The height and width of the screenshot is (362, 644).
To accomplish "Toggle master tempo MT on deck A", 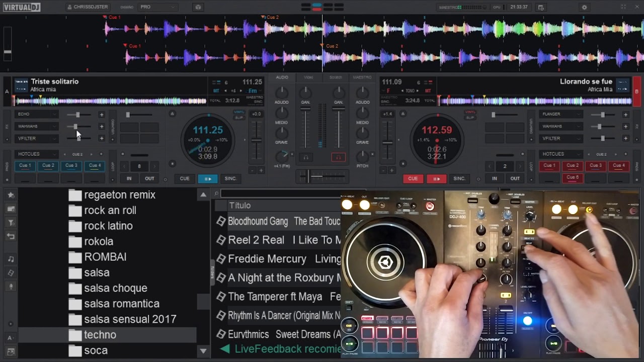I will [216, 90].
